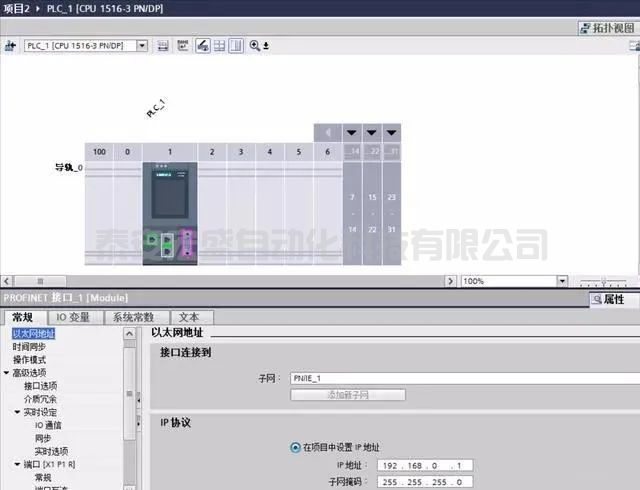Select the CPU module display in slot 1

pyautogui.click(x=170, y=196)
